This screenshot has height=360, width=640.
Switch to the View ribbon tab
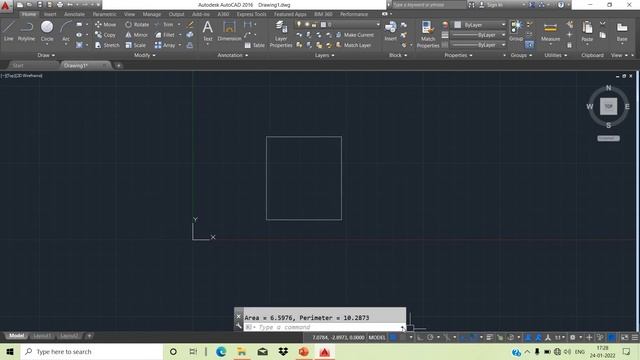(129, 14)
